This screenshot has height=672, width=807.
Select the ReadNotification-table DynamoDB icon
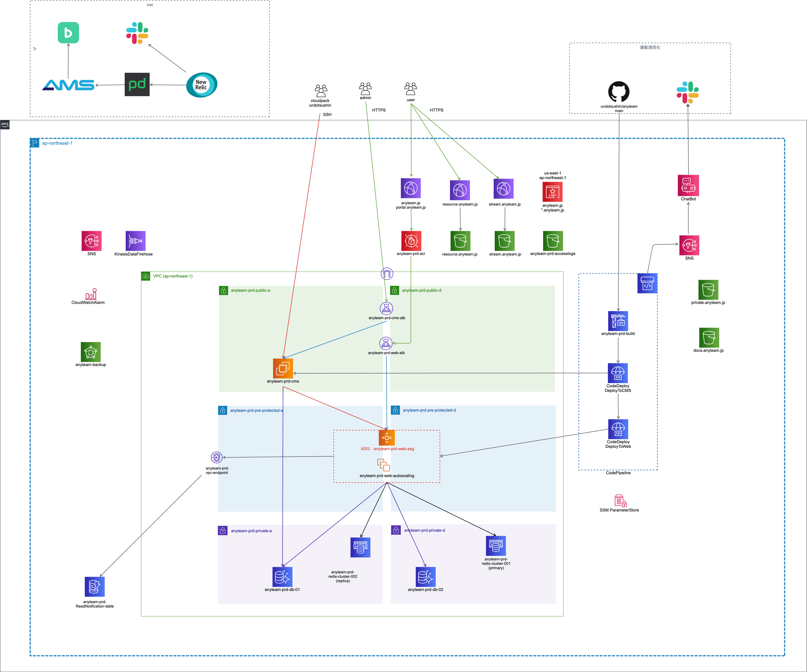(94, 587)
